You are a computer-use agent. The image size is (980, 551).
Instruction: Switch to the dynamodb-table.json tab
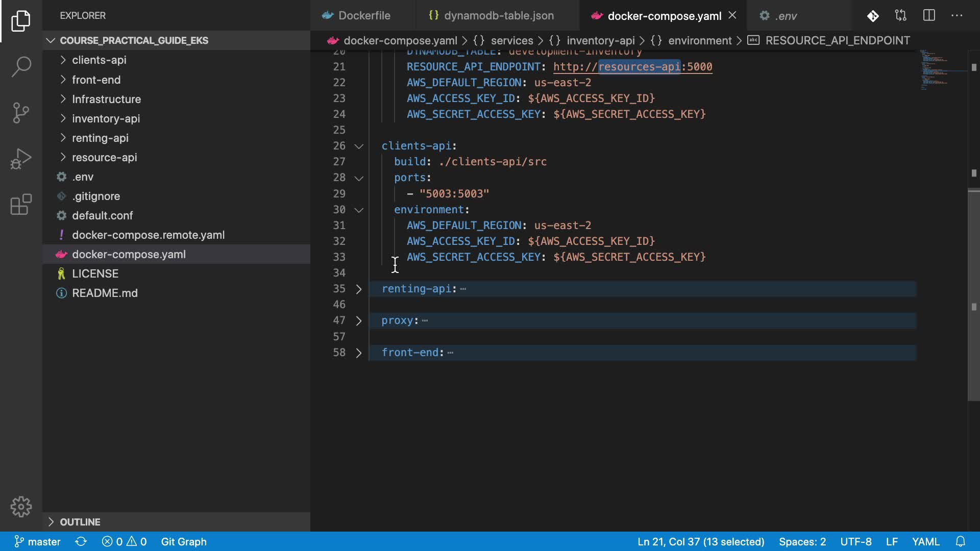(x=498, y=16)
